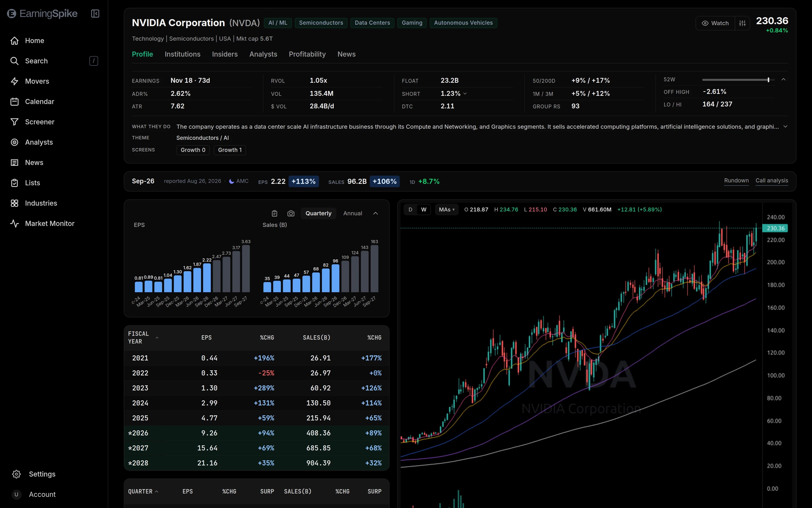The height and width of the screenshot is (508, 812).
Task: Click the slash shortcut key badge
Action: pos(94,61)
